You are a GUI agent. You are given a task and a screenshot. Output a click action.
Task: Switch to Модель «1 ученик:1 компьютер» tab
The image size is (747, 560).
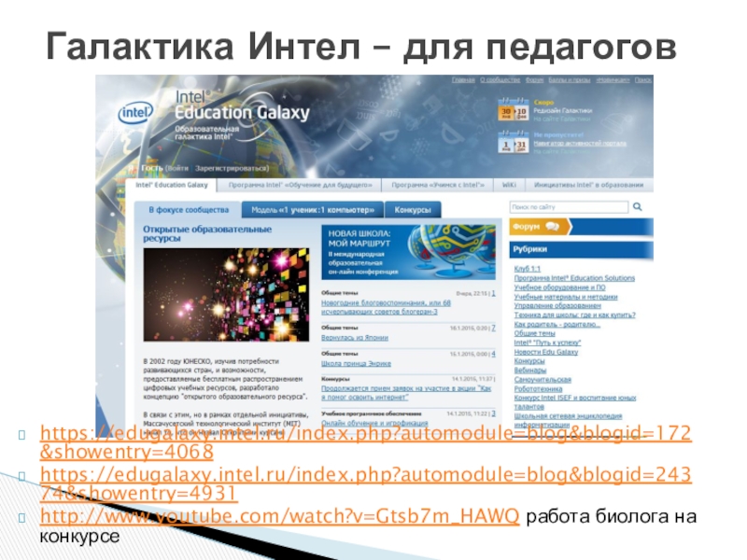pyautogui.click(x=313, y=209)
